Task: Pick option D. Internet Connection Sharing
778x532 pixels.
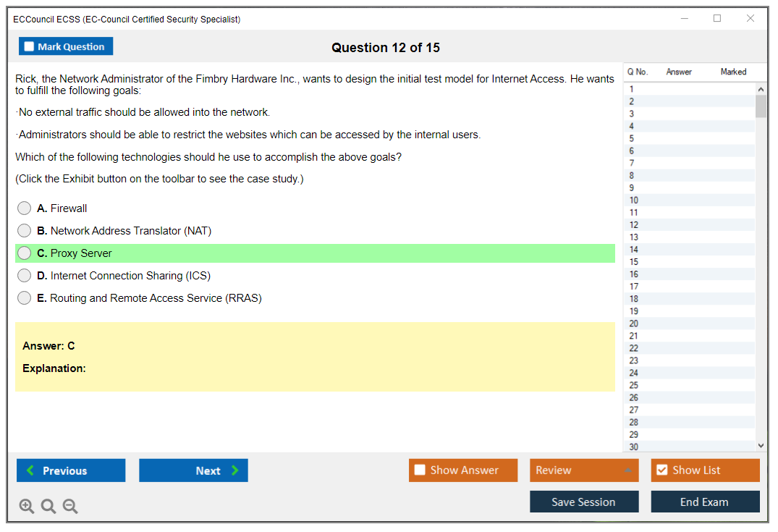Action: pyautogui.click(x=25, y=276)
